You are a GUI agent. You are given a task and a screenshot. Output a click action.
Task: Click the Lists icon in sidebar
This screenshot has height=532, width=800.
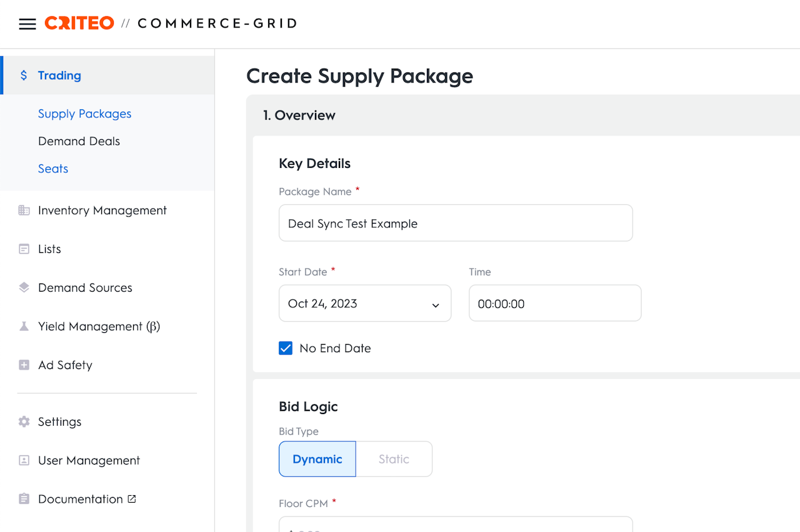tap(24, 249)
